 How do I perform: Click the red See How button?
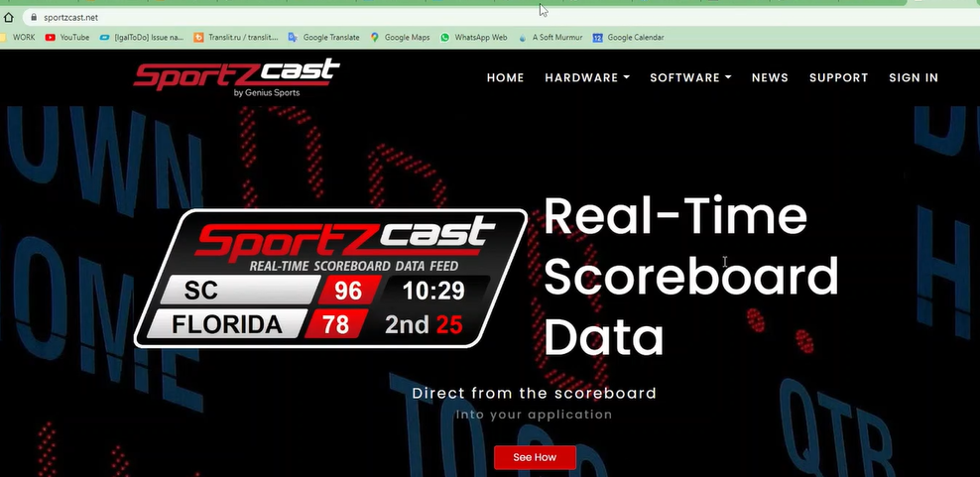point(535,457)
